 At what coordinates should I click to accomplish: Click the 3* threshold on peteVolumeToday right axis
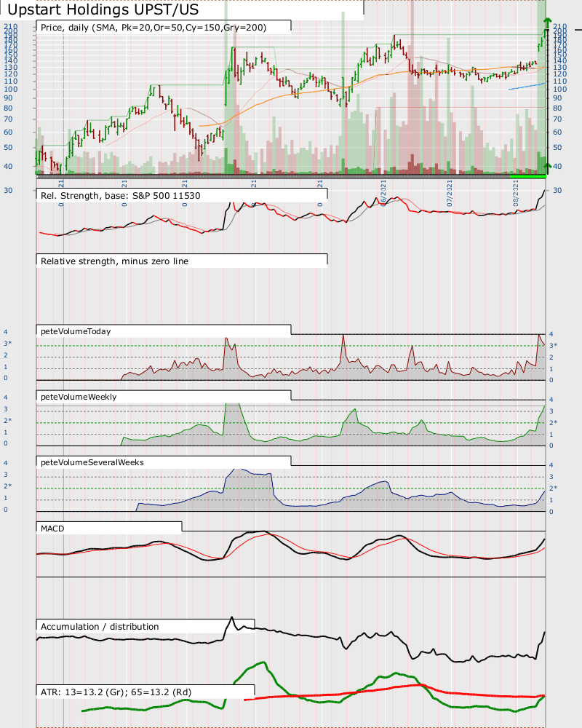(x=553, y=345)
